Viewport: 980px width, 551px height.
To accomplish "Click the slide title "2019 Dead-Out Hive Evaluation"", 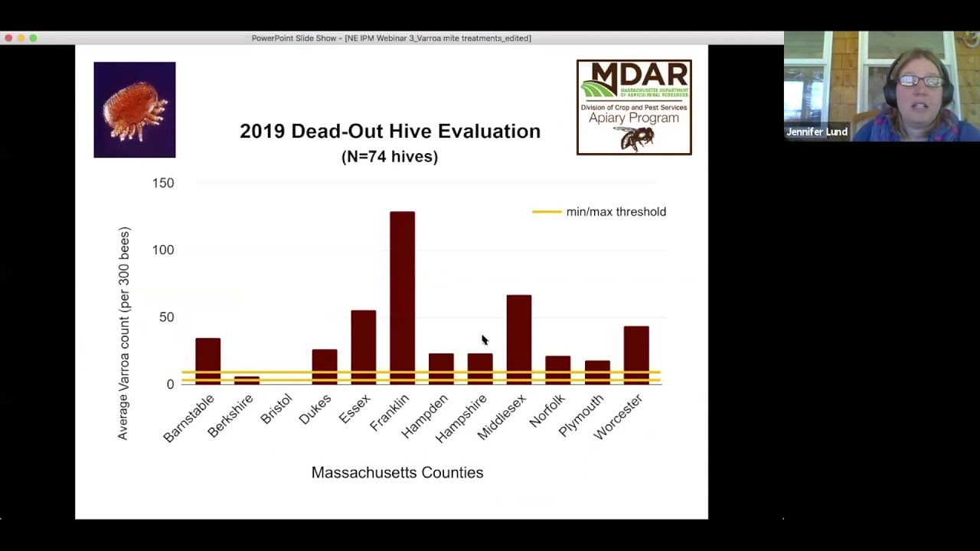I will pyautogui.click(x=390, y=131).
